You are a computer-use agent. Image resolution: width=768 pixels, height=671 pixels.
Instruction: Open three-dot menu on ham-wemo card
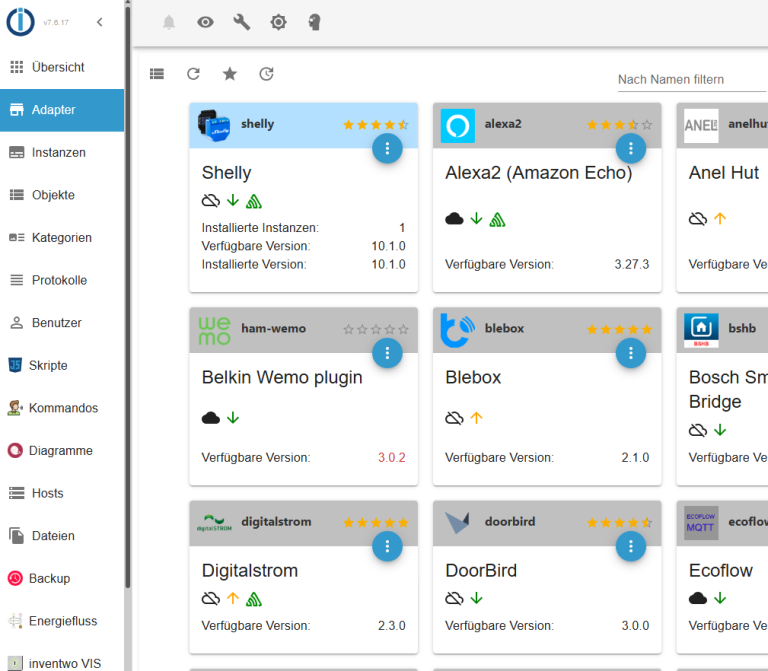tap(387, 353)
